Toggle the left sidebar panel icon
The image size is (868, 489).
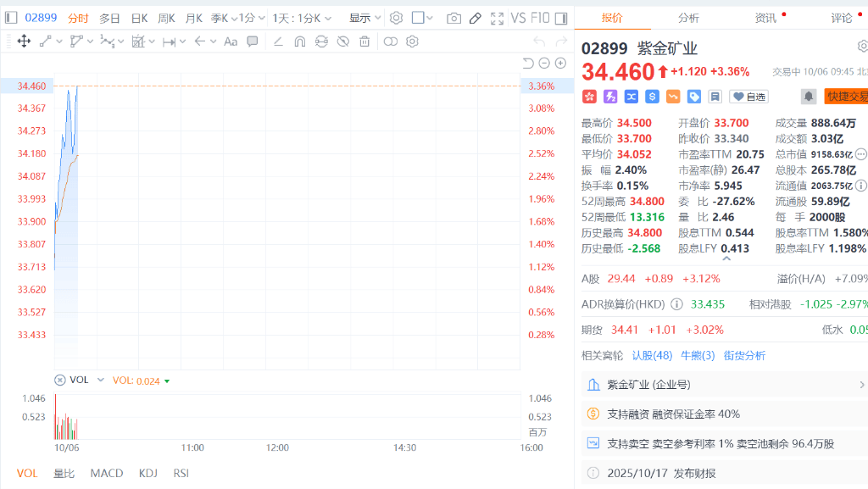click(11, 18)
